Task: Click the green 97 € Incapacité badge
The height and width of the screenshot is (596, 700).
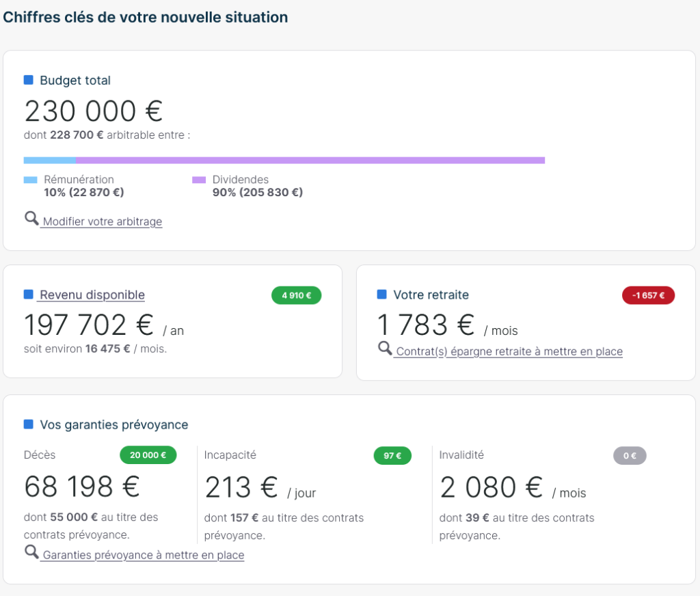Action: (392, 455)
